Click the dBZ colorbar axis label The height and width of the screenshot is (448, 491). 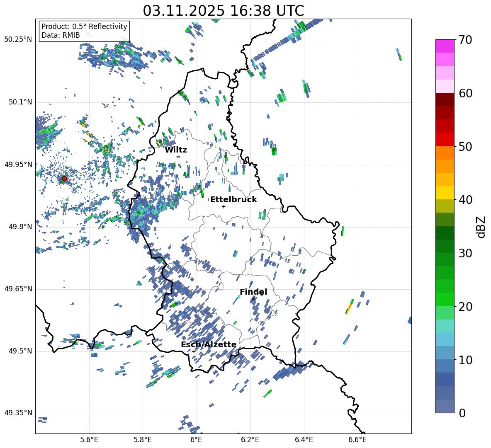coord(481,227)
